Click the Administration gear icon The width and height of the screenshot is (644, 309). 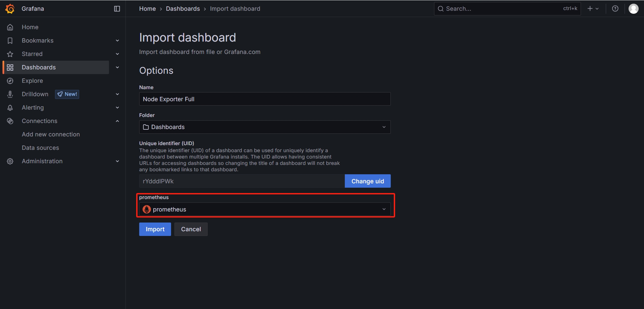[10, 161]
